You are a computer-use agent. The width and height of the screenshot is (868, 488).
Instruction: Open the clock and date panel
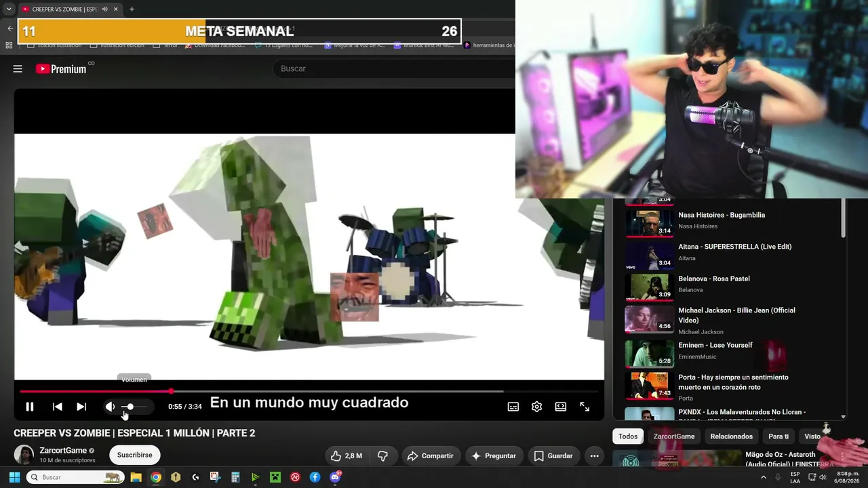(848, 477)
